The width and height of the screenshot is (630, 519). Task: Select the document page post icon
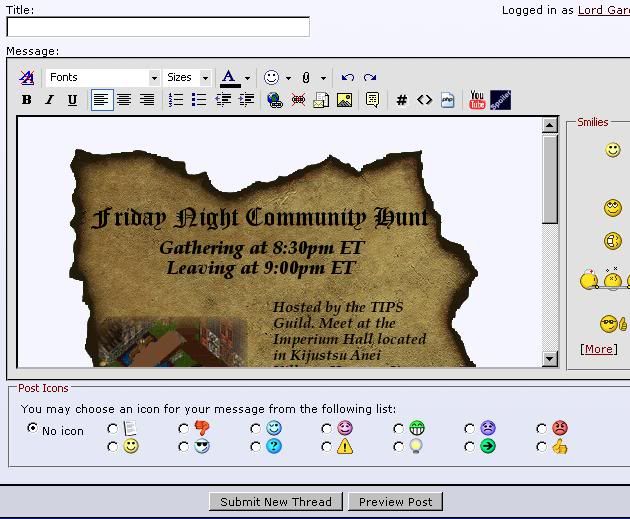pos(112,429)
